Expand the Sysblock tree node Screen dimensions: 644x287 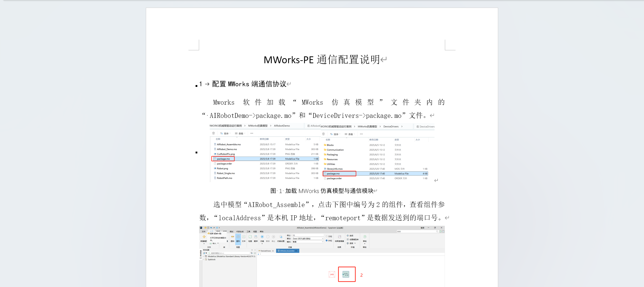tap(203, 260)
